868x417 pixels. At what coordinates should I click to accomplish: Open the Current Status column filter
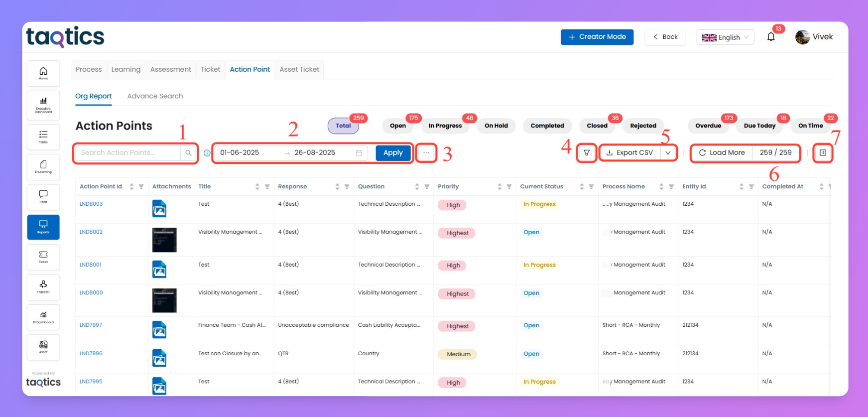coord(591,187)
